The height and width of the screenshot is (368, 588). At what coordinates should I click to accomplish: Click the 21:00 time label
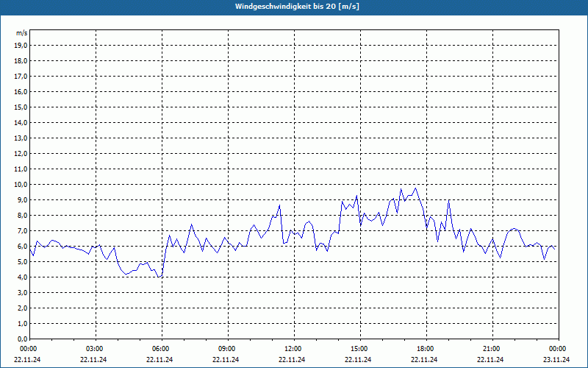click(491, 349)
